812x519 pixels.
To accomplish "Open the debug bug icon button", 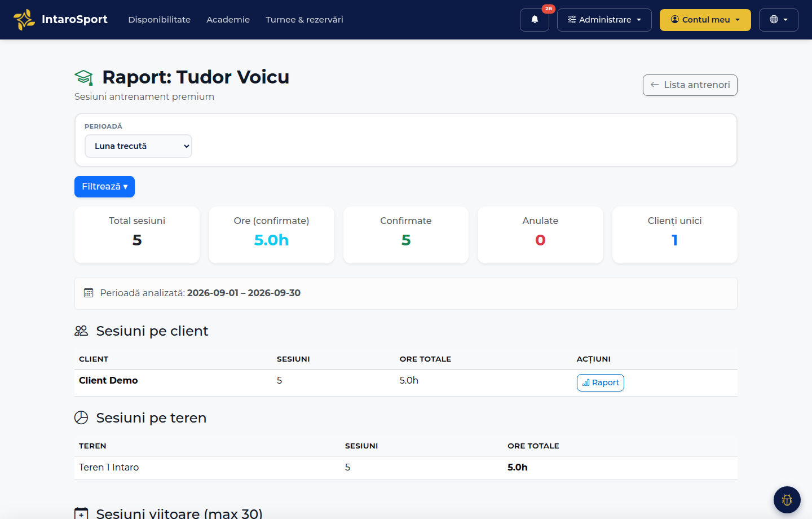I will click(x=787, y=500).
